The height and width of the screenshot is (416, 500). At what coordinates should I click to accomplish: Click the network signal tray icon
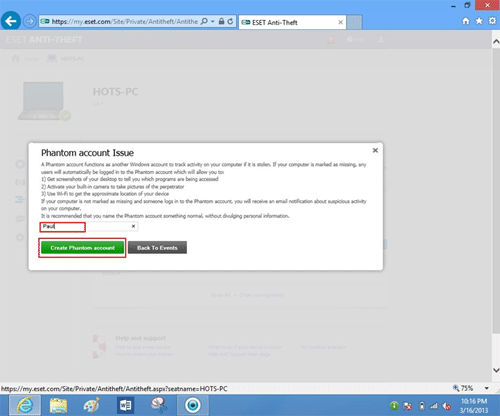point(433,406)
